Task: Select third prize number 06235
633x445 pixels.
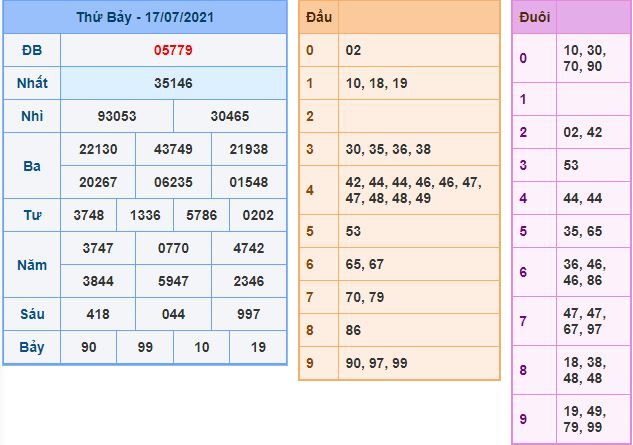Action: (x=173, y=182)
